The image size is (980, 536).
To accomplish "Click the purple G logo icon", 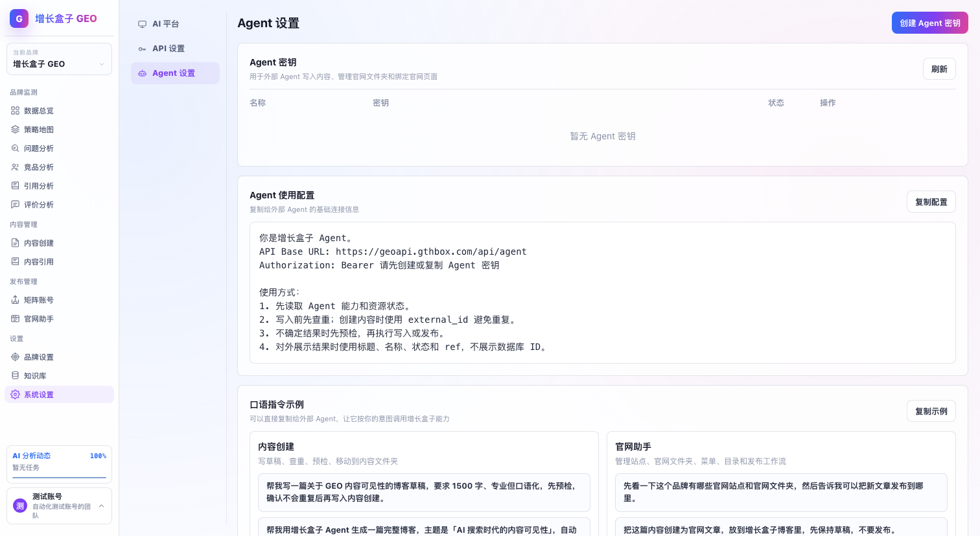I will (19, 18).
